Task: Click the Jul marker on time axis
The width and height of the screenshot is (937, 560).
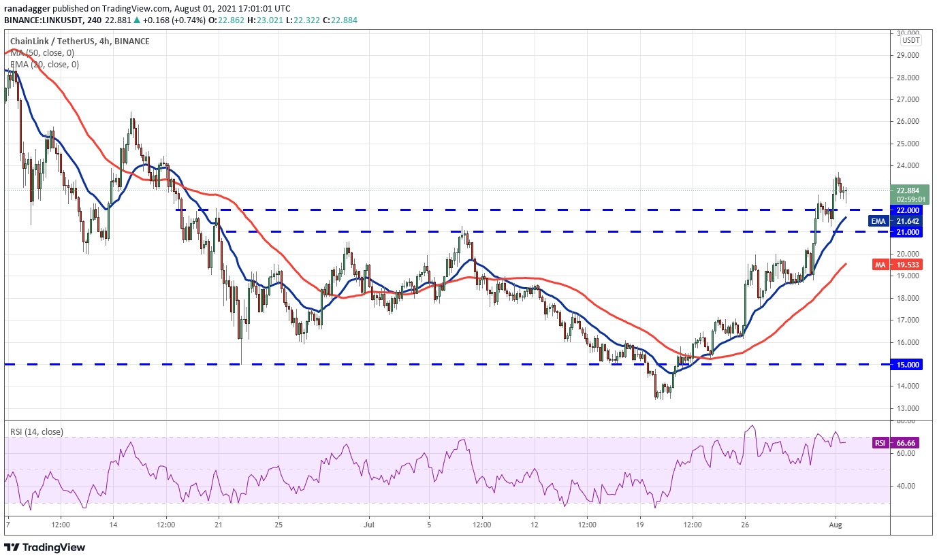Action: pyautogui.click(x=369, y=525)
